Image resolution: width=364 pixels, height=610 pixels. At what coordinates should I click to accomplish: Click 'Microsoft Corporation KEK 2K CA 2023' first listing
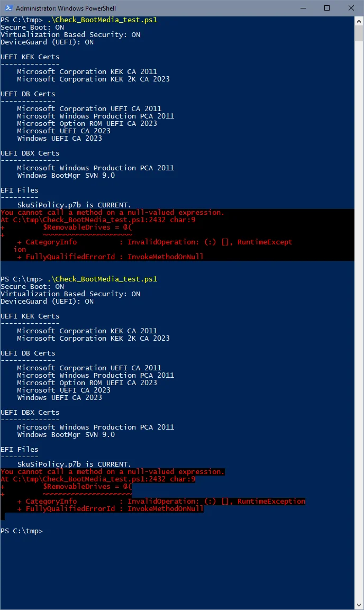point(93,79)
